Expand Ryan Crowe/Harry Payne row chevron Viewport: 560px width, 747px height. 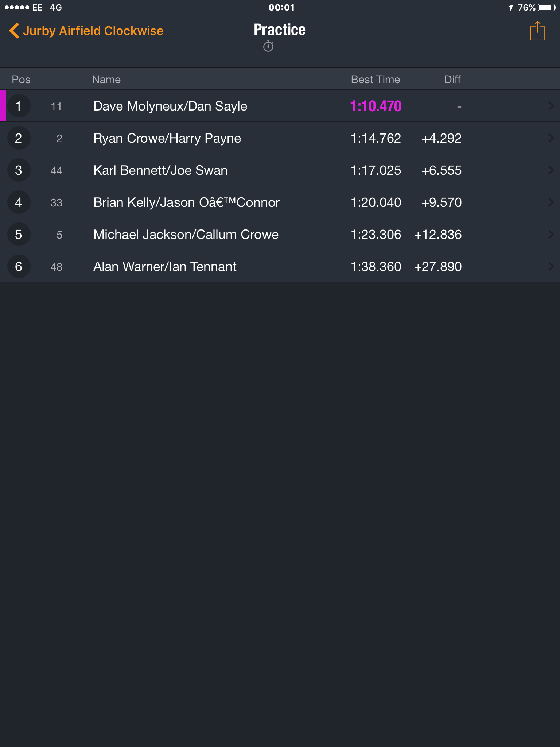coord(551,138)
